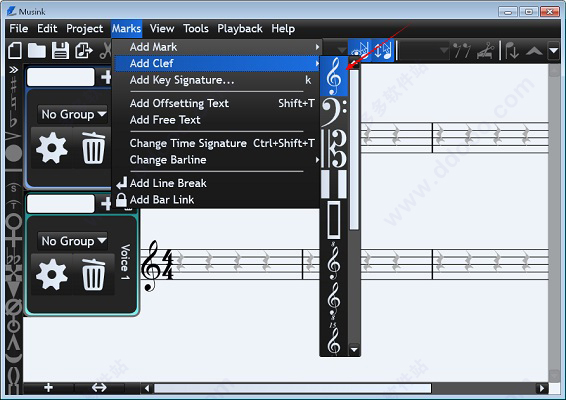Click the export music file icon
This screenshot has width=566, height=400.
pos(84,51)
